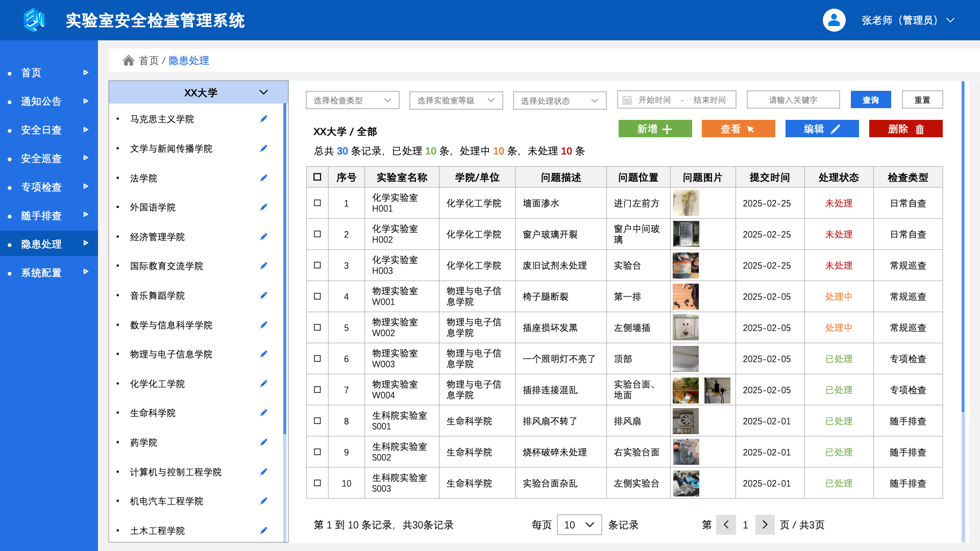Click the red 删除 button
This screenshot has width=980, height=551.
[x=905, y=129]
